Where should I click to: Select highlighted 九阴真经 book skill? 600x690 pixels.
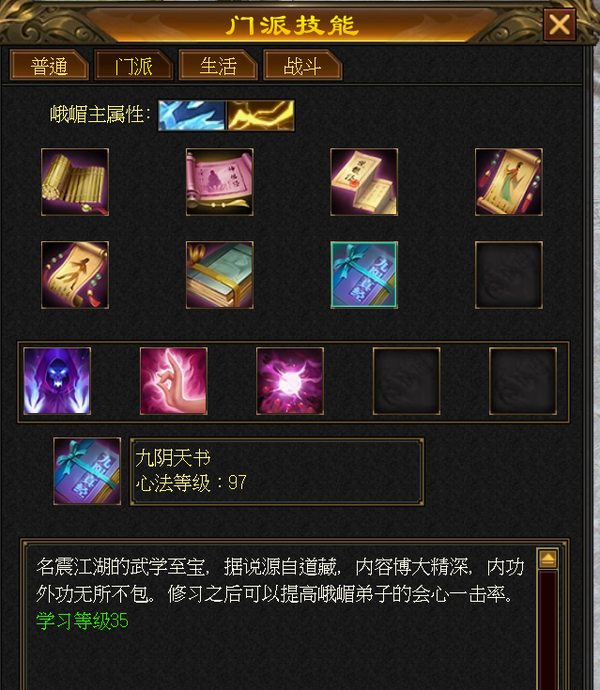[364, 275]
